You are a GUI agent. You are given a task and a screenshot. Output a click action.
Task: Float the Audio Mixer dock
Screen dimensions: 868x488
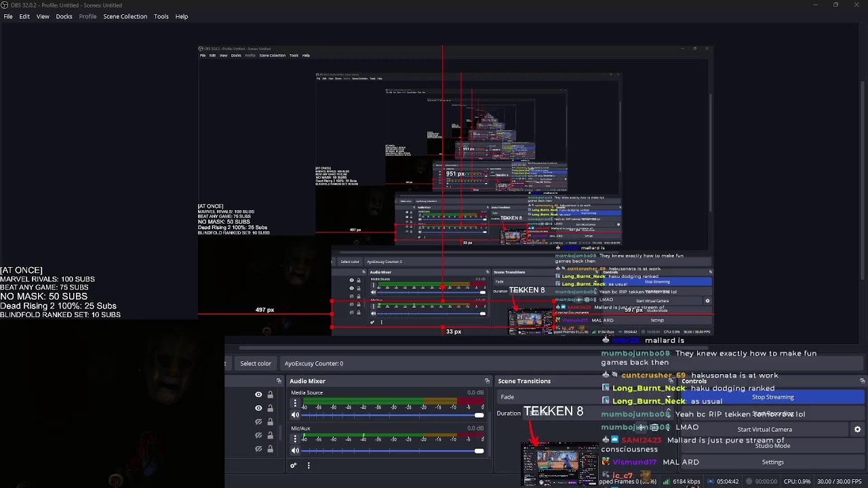pyautogui.click(x=487, y=381)
